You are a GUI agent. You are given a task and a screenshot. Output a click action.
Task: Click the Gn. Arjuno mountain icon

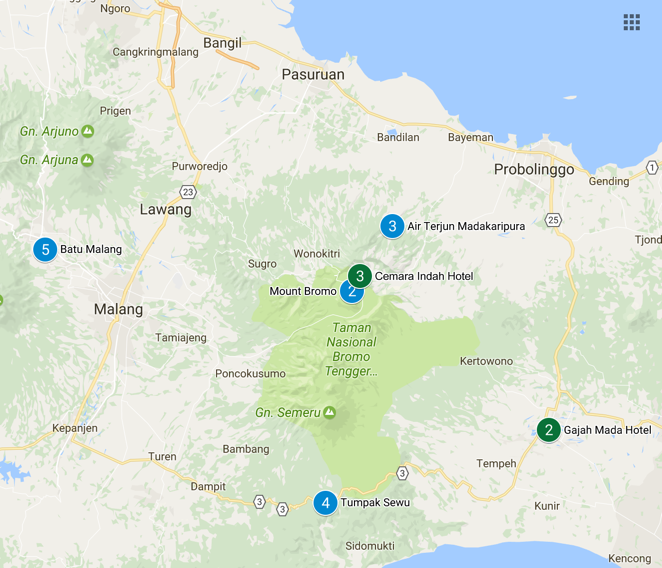(88, 131)
